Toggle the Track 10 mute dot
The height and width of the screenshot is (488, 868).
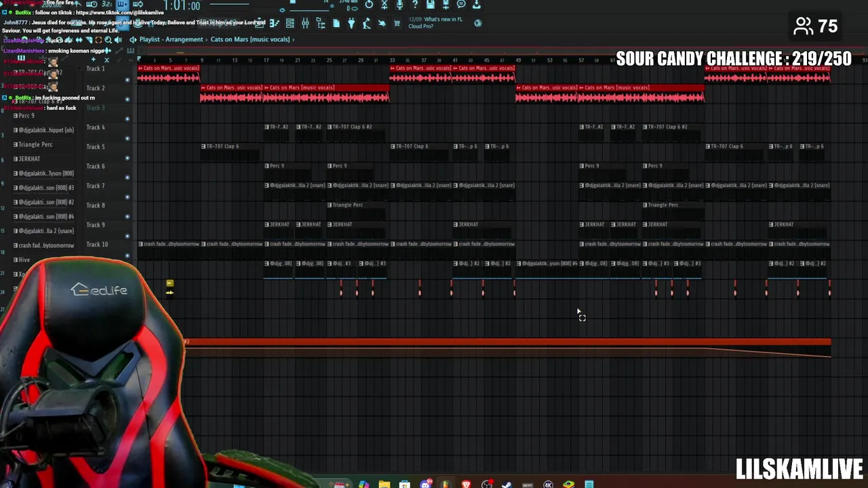coord(127,256)
